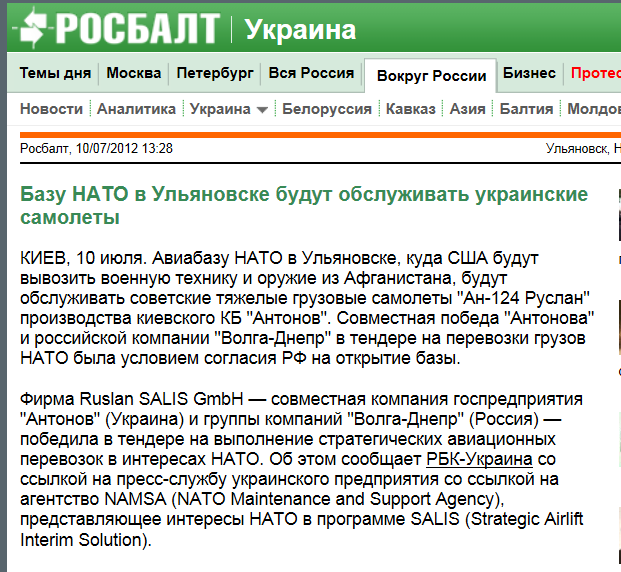
Task: Switch to the Москва tab
Action: click(133, 73)
